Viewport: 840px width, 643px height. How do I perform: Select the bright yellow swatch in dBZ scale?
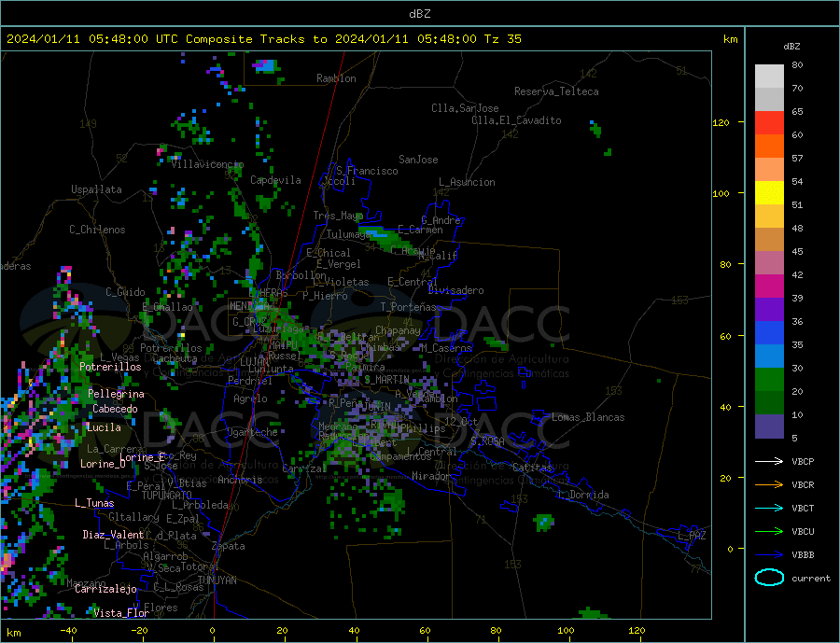click(769, 193)
